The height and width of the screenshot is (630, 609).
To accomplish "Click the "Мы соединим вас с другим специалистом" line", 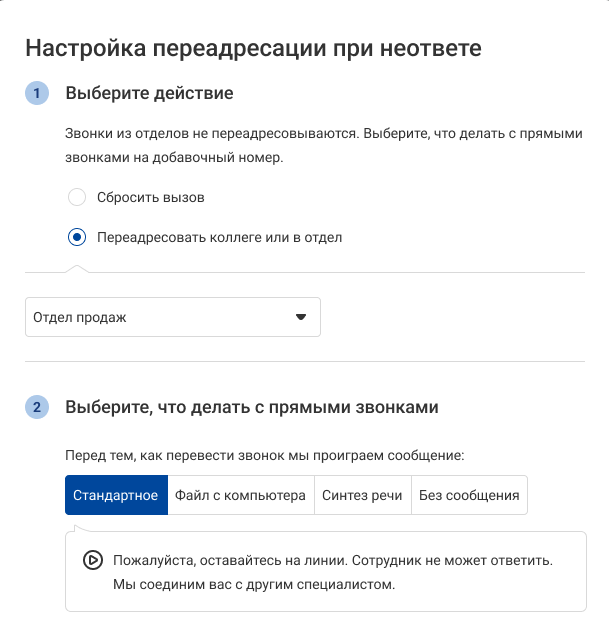I will [x=254, y=584].
